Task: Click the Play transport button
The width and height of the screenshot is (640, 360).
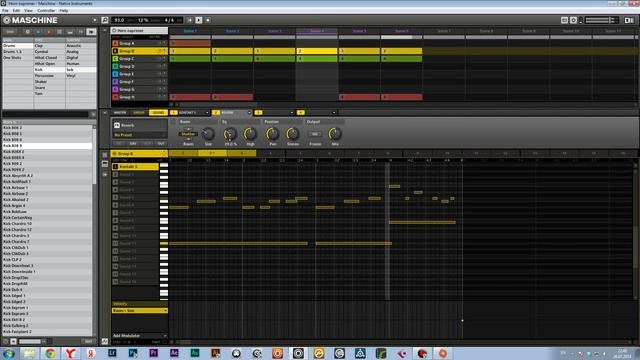Action: coord(199,20)
